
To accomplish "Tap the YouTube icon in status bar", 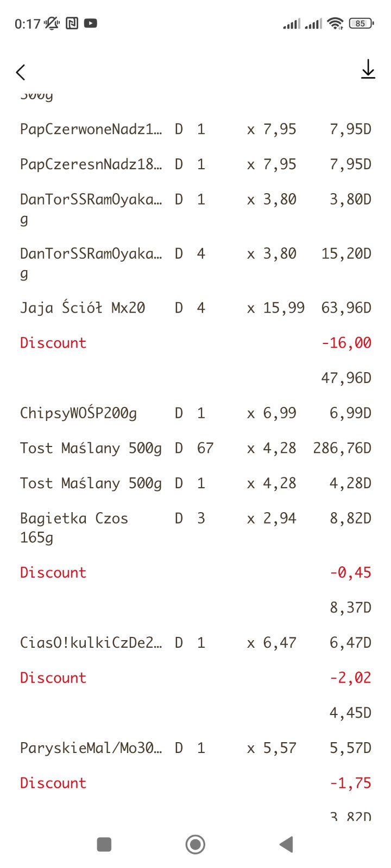I will 91,23.
